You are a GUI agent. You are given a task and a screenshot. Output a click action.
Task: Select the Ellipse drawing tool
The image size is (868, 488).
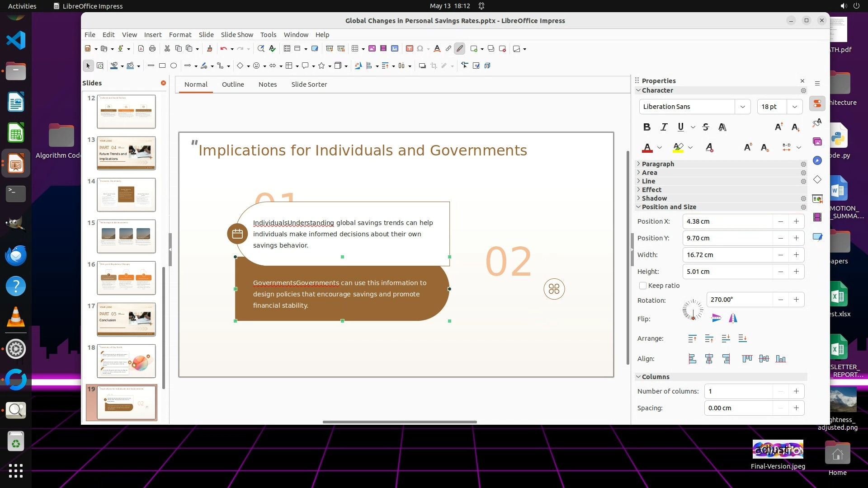(174, 66)
